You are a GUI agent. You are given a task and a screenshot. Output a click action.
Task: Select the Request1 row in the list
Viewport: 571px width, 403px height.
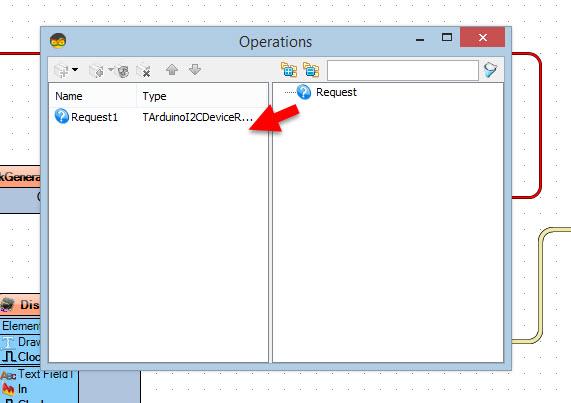coord(158,117)
